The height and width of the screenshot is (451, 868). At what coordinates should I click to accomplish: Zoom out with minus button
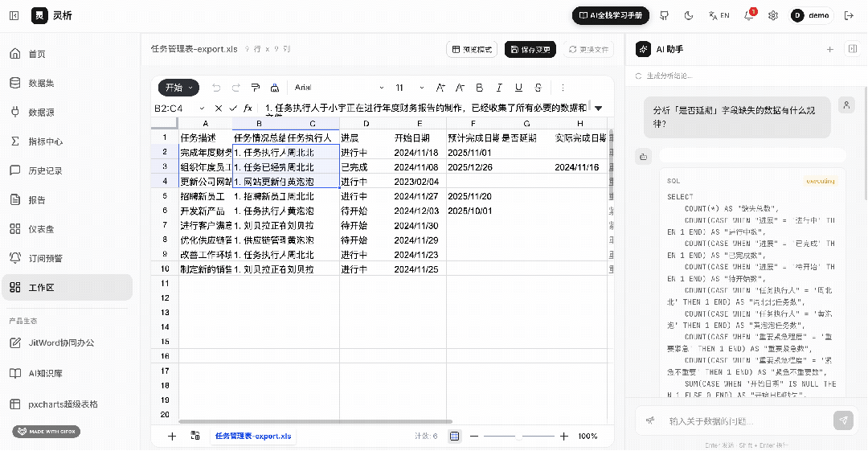tap(474, 436)
